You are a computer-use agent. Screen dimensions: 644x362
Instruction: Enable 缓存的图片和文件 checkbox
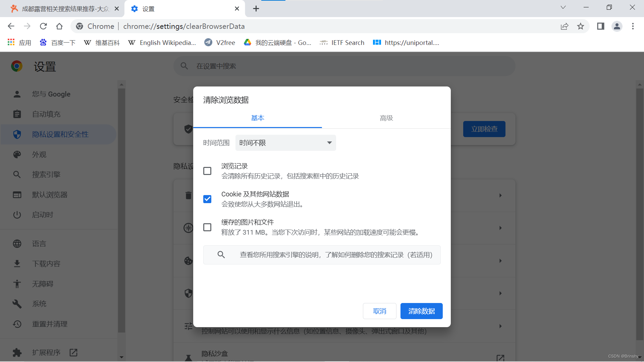point(207,227)
